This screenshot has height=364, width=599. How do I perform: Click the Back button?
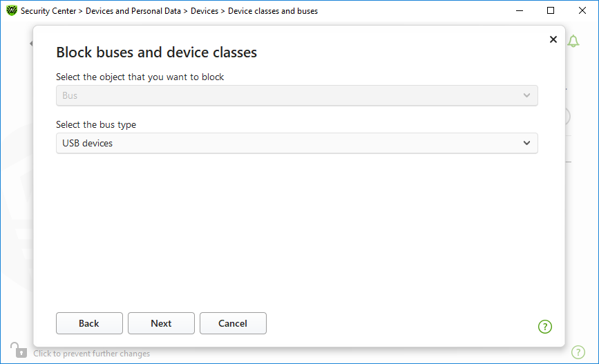[89, 323]
